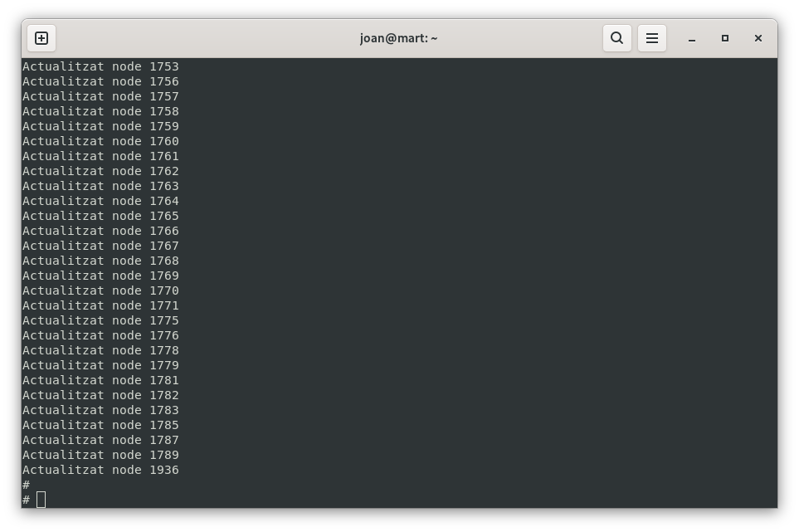Click the number 1775 in output

click(x=164, y=320)
